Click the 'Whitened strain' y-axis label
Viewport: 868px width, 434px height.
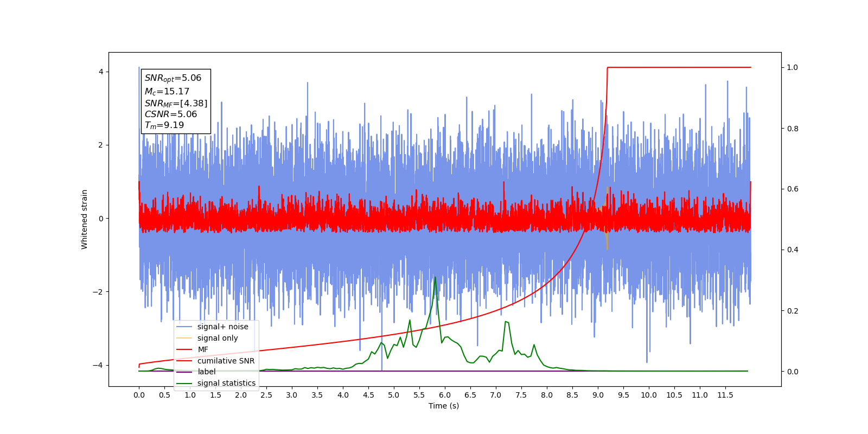click(85, 219)
